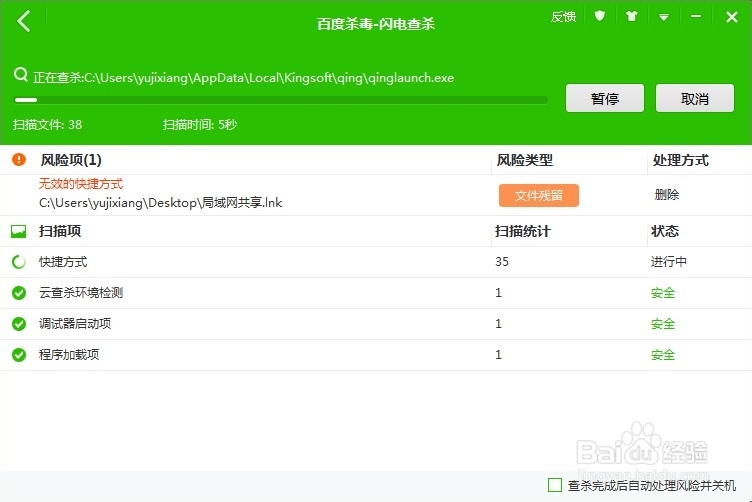Click the spinning icon beside 快捷方式

(x=19, y=262)
